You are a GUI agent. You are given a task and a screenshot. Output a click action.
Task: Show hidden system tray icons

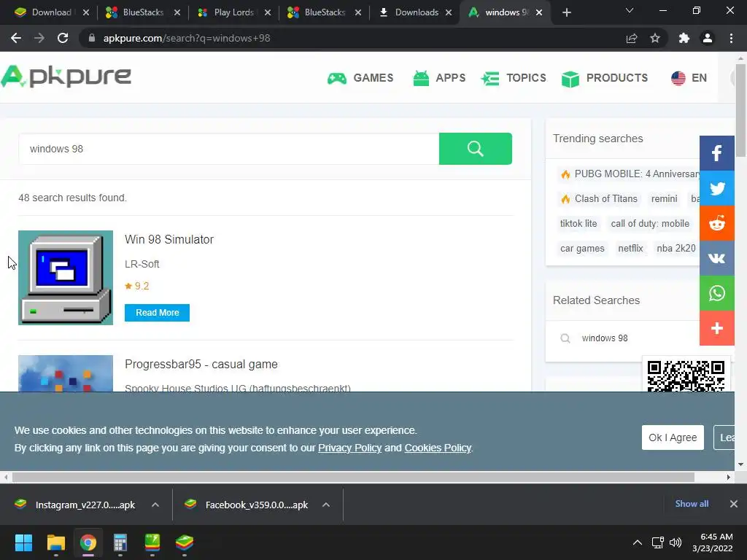click(x=638, y=542)
